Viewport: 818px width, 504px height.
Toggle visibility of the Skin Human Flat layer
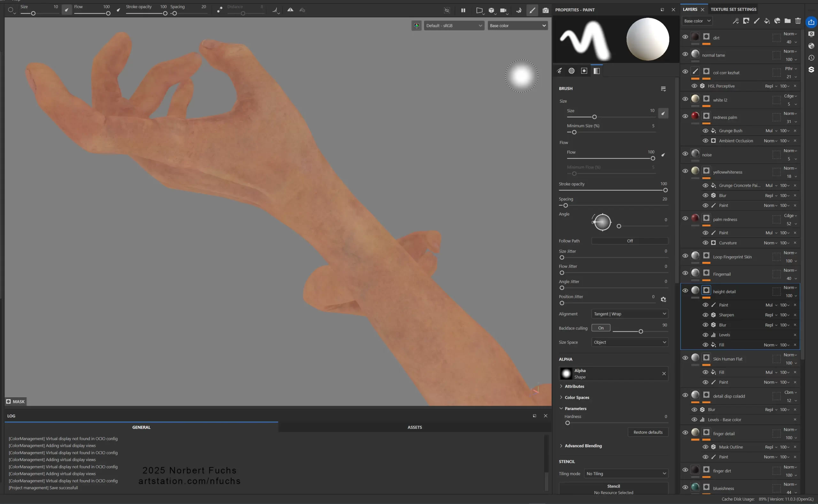coord(685,358)
